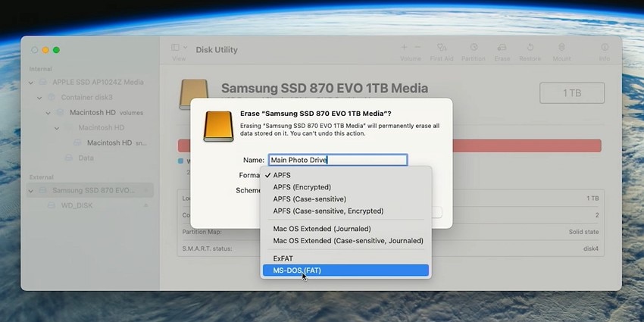
Task: Click the Mount toolbar icon
Action: (561, 48)
